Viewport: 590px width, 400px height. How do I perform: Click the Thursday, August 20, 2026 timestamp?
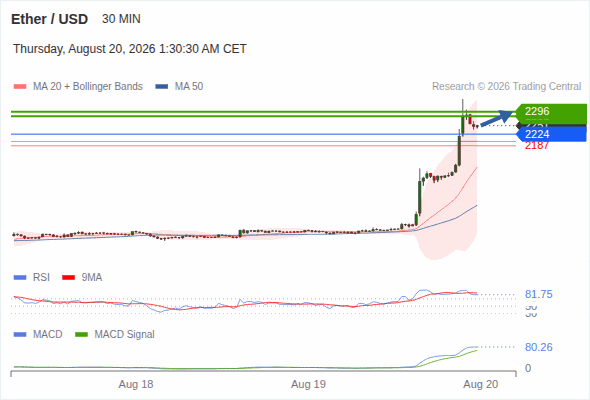pyautogui.click(x=130, y=49)
